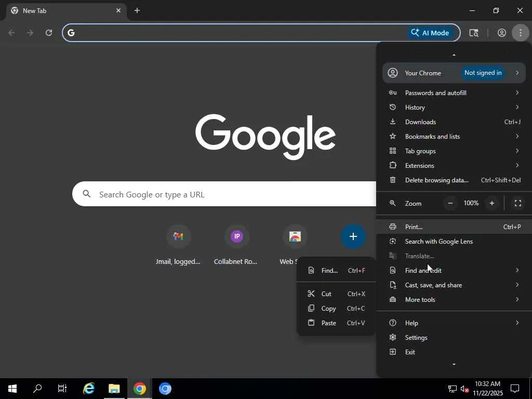Select Print from the menu
This screenshot has width=532, height=399.
(x=454, y=227)
